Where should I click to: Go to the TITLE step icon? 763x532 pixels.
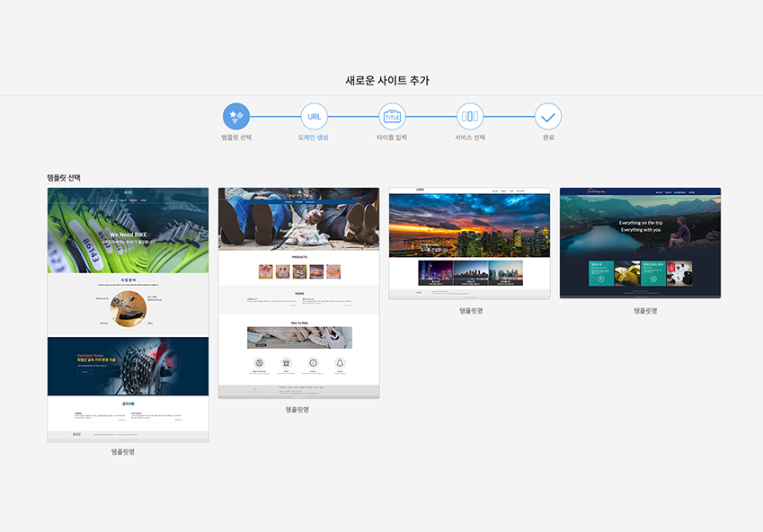click(392, 116)
